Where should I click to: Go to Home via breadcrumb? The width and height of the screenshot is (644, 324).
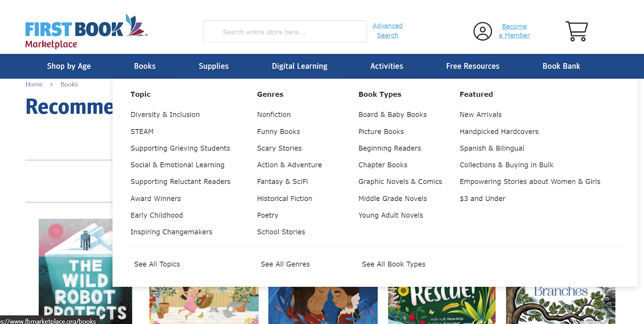(x=34, y=84)
